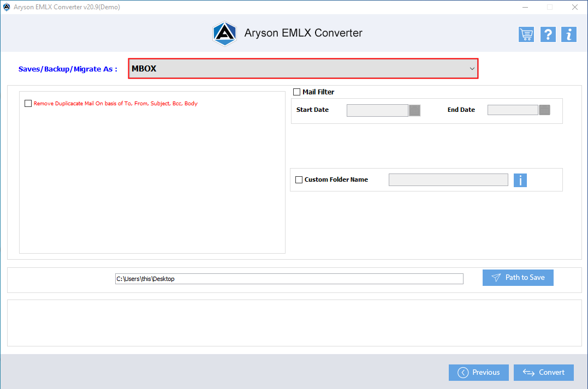
Task: Click the Path to Save button
Action: 518,278
